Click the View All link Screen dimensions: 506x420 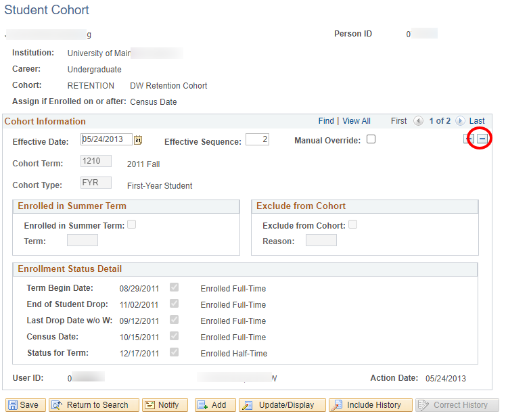(x=356, y=121)
